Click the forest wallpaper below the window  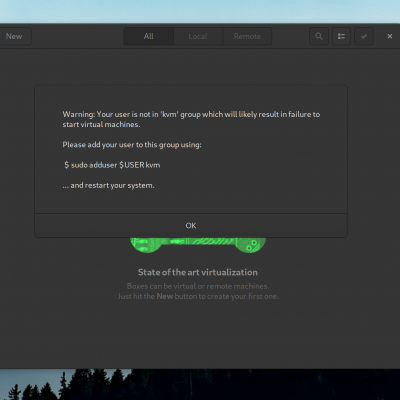click(x=200, y=384)
